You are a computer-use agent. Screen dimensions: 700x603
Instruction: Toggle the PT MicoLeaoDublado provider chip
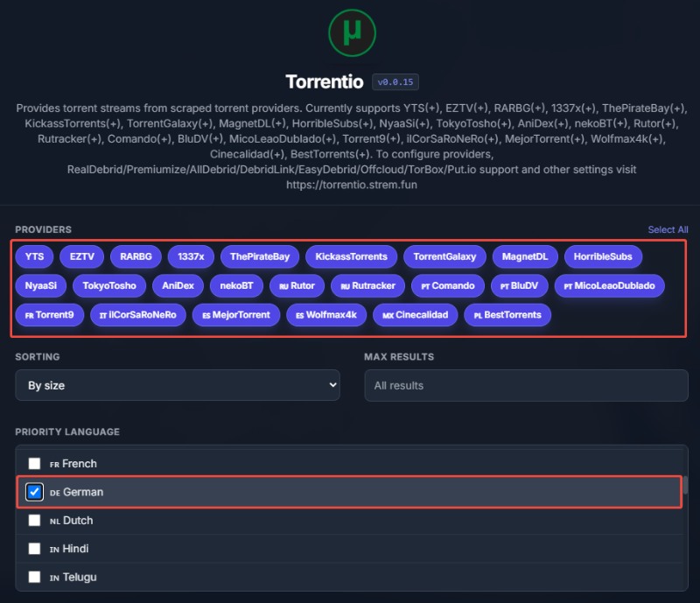[x=609, y=286]
